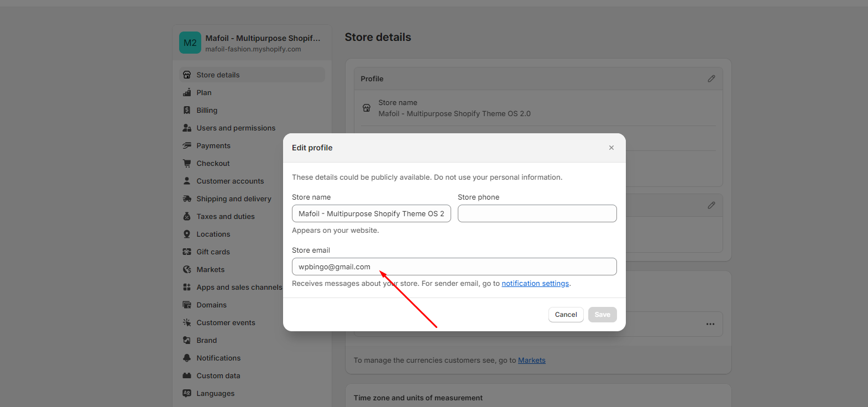Follow the notification settings link

click(x=535, y=283)
